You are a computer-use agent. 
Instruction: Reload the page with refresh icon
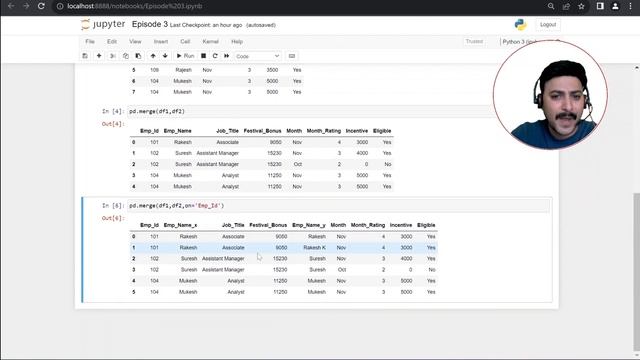(x=41, y=6)
